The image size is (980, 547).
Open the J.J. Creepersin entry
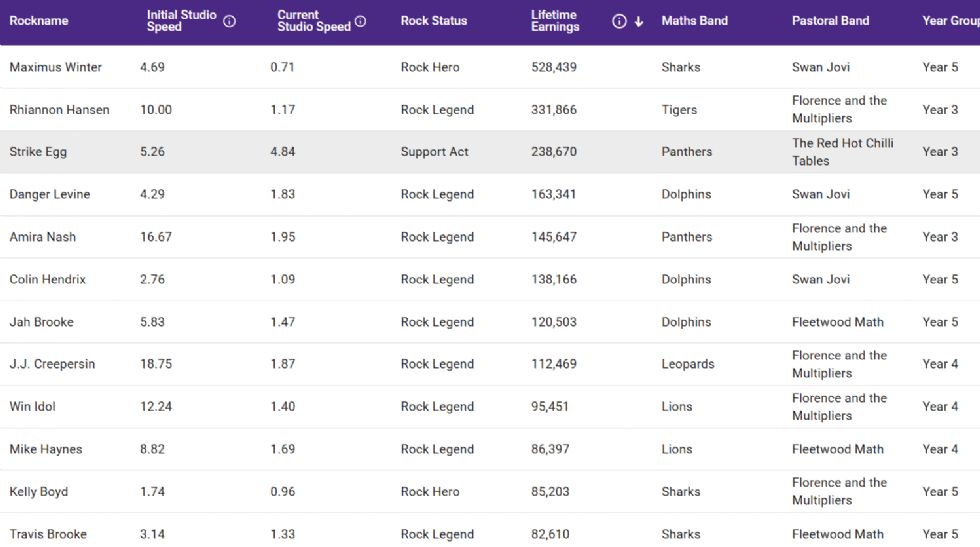tap(52, 364)
